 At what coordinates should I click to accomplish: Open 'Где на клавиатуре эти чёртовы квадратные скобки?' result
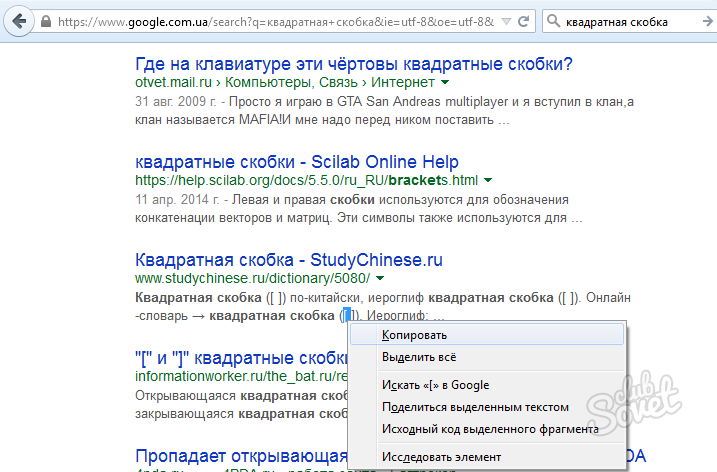[353, 64]
